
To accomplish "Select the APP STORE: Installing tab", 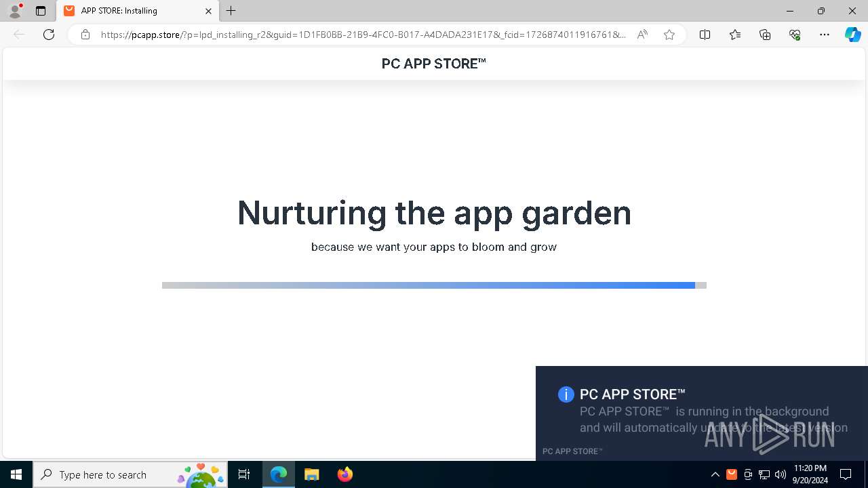I will click(138, 11).
